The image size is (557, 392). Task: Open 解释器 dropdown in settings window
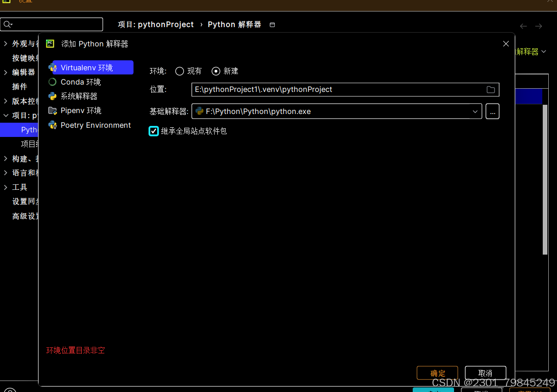544,51
